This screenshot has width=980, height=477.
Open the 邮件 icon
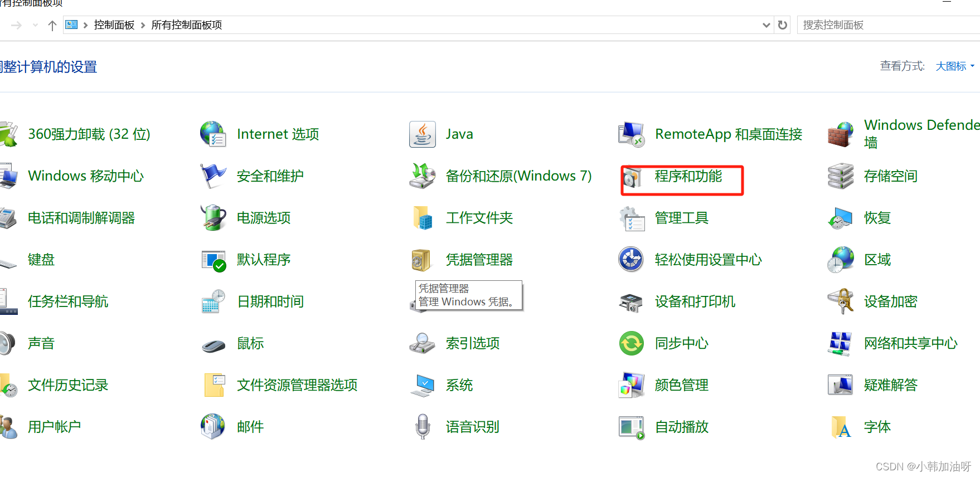click(213, 427)
